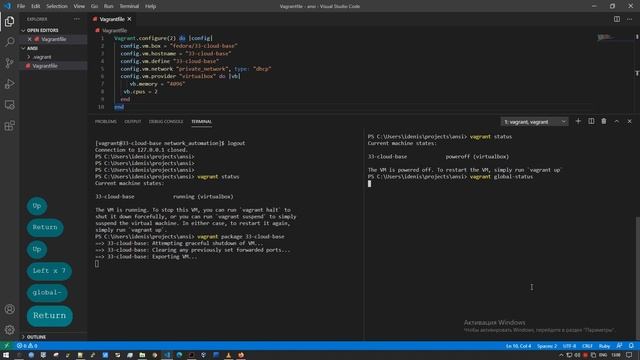Open the Windows action center icon
Screen dimensions: 640x360
click(629, 355)
